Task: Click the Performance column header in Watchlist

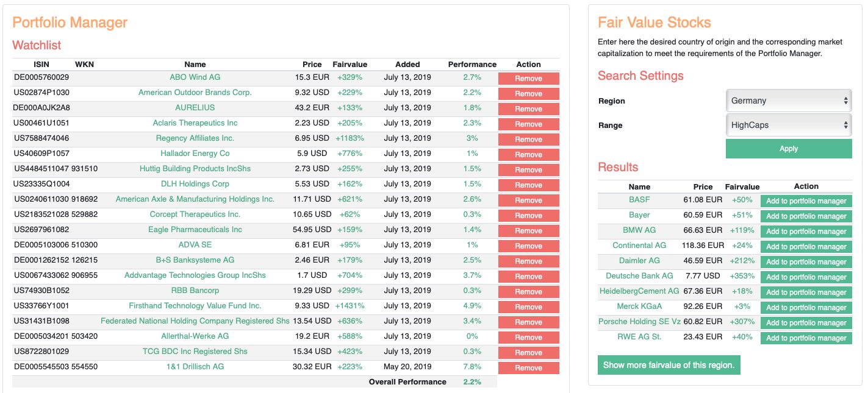Action: tap(472, 64)
